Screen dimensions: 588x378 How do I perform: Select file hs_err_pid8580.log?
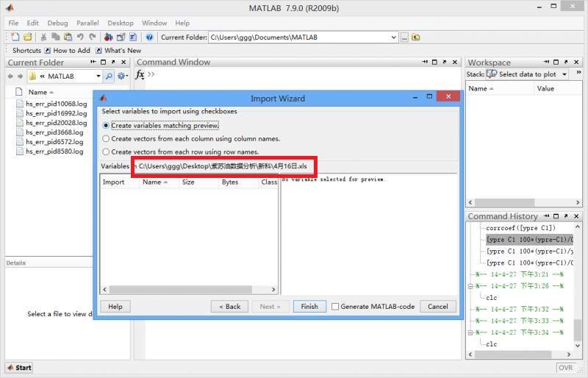(x=49, y=151)
